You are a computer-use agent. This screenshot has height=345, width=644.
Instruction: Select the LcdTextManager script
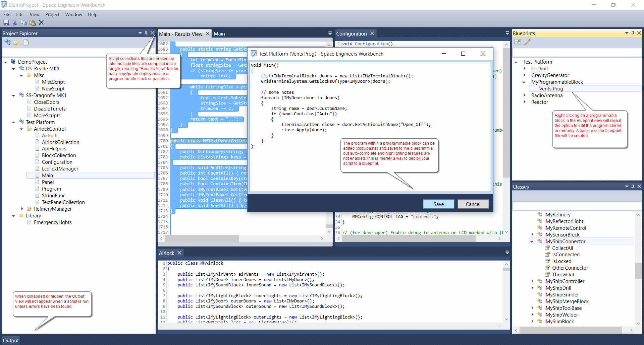[60, 168]
